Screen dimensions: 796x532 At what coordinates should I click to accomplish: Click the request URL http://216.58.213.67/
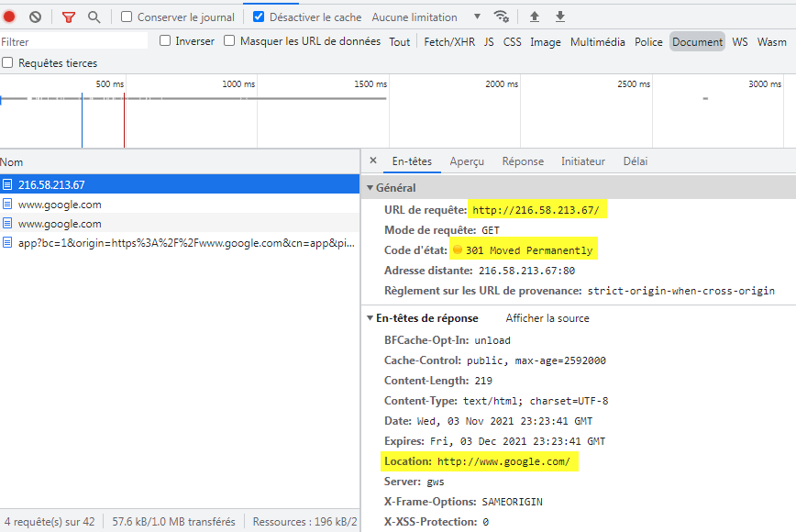tap(536, 210)
